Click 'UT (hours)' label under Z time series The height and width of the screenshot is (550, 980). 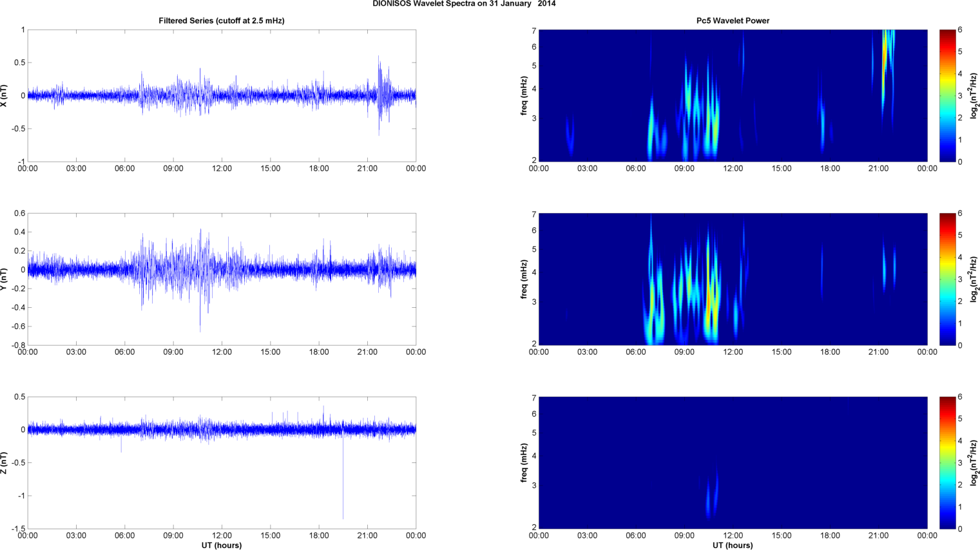(222, 545)
